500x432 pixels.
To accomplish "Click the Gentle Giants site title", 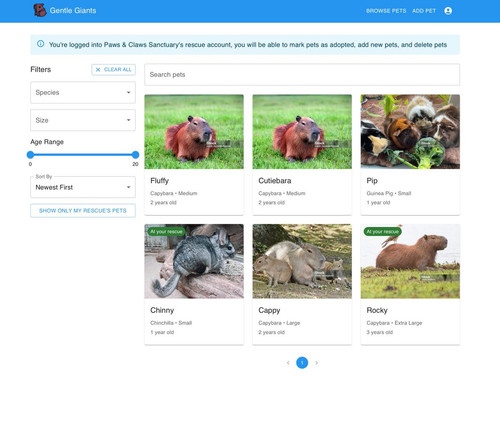I will [x=73, y=10].
